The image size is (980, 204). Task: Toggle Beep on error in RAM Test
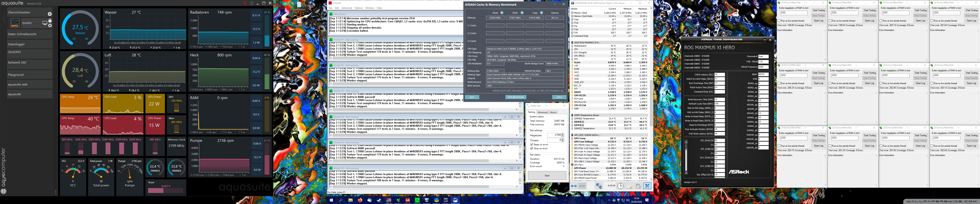point(531,145)
